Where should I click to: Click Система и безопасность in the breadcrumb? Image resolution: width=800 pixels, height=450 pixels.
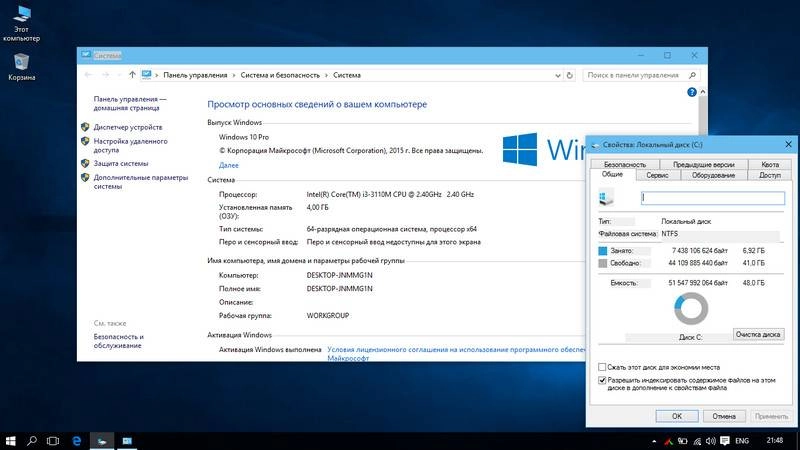click(x=280, y=75)
